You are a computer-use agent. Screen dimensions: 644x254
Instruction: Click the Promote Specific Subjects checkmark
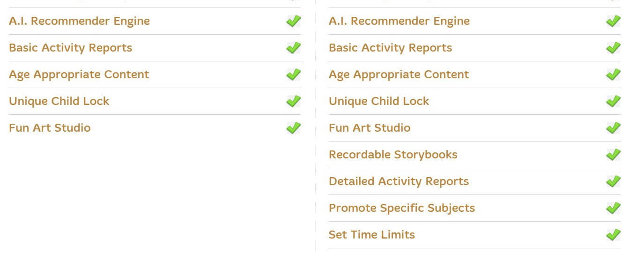(614, 208)
